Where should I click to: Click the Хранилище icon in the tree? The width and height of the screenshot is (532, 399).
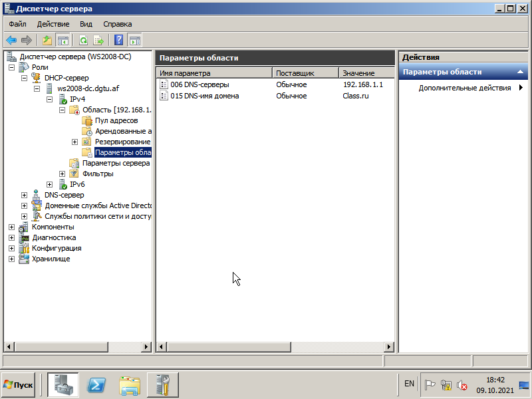pyautogui.click(x=24, y=259)
